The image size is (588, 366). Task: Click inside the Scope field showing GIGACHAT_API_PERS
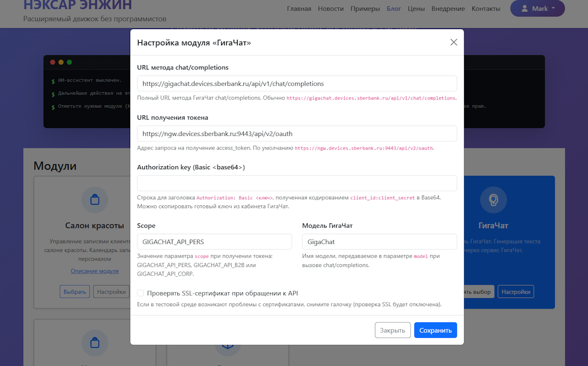[215, 241]
